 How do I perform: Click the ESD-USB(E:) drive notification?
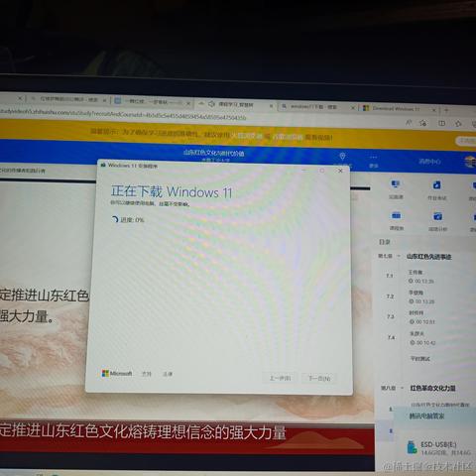pos(439,448)
